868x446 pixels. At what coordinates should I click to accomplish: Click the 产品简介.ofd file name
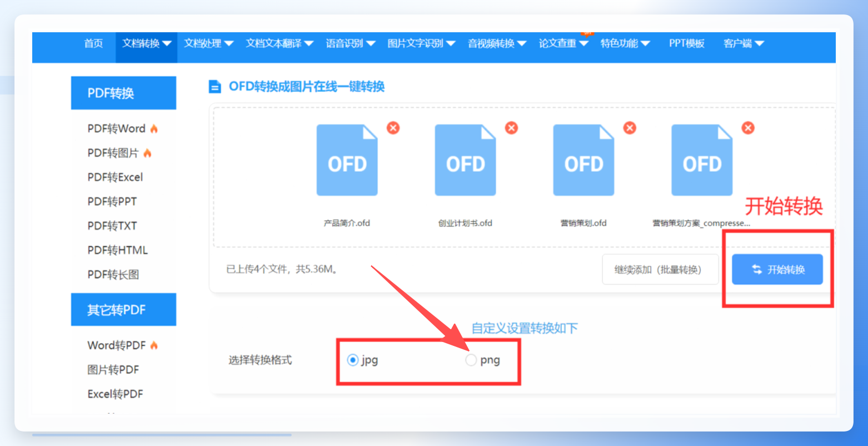point(347,224)
